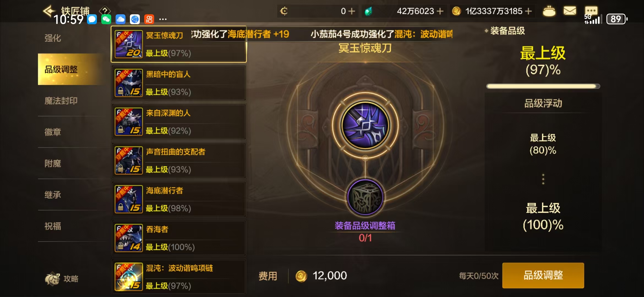Switch to the 强化 tab
This screenshot has height=297, width=644.
pyautogui.click(x=53, y=38)
